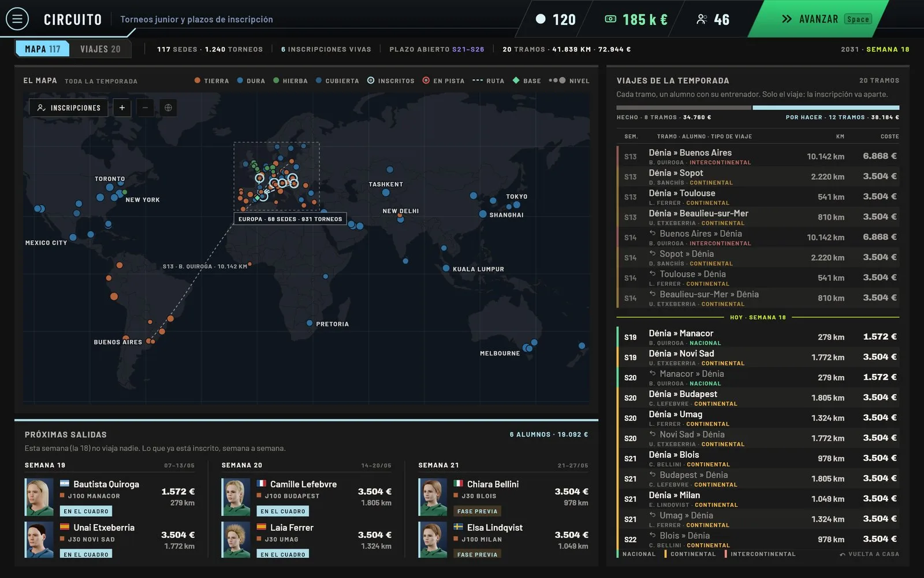Click the Plazo abierto S21-S26 status text
This screenshot has width=924, height=578.
pos(437,49)
